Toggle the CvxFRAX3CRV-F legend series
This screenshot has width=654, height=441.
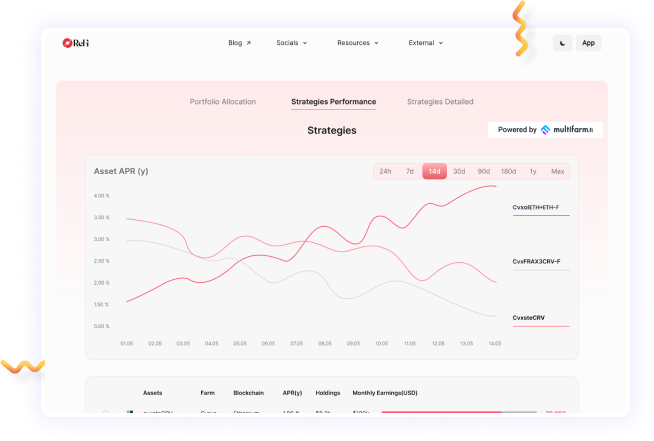pos(536,262)
